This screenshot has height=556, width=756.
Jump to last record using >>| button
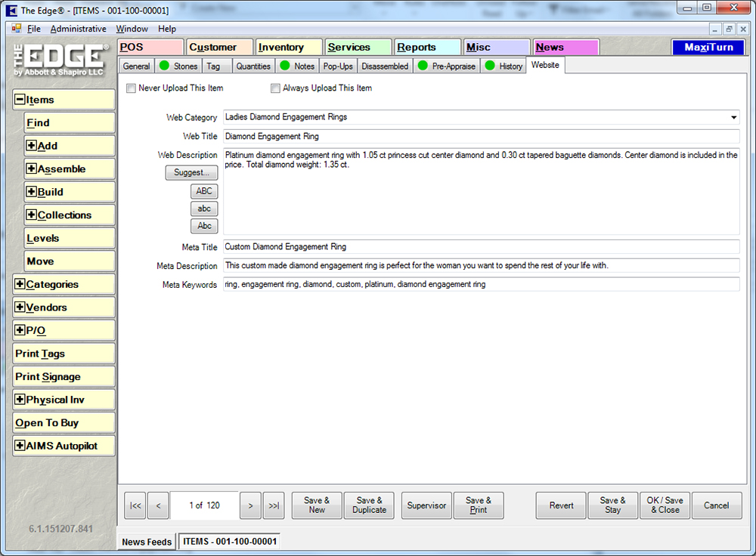[x=274, y=505]
